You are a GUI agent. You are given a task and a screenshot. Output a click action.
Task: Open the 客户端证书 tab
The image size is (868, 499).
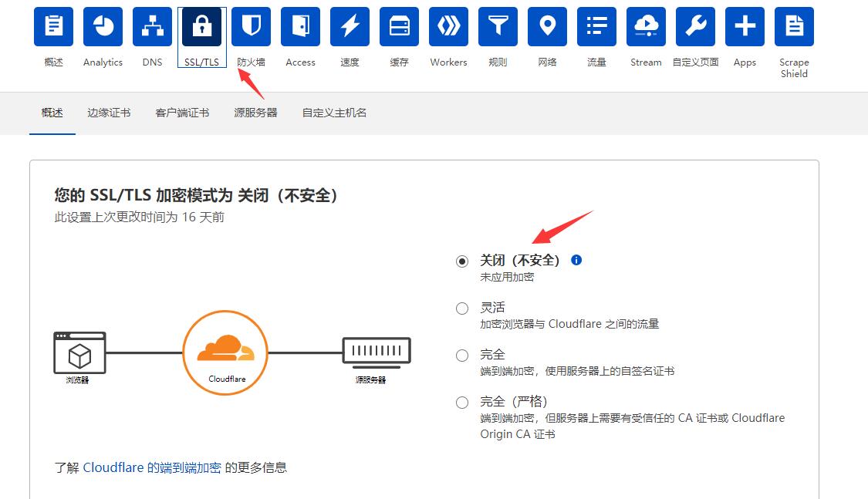pos(182,113)
